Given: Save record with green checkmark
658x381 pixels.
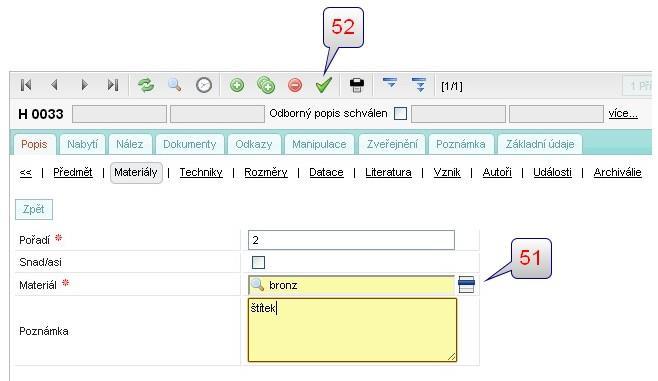Looking at the screenshot, I should 324,85.
